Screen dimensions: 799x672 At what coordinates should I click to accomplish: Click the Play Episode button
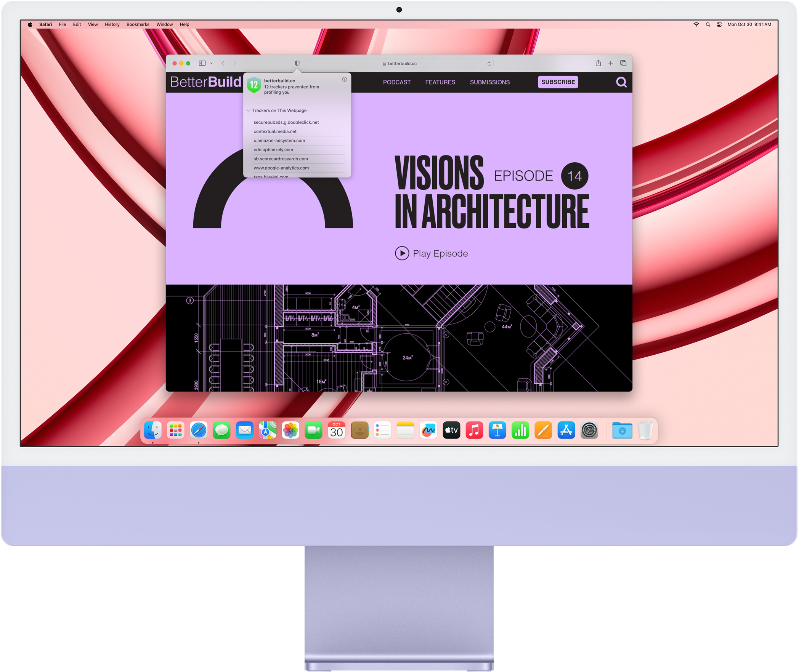coord(432,253)
